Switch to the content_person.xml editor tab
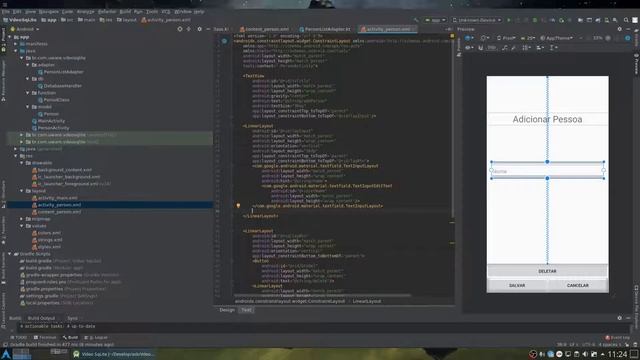The image size is (640, 360). pos(264,29)
